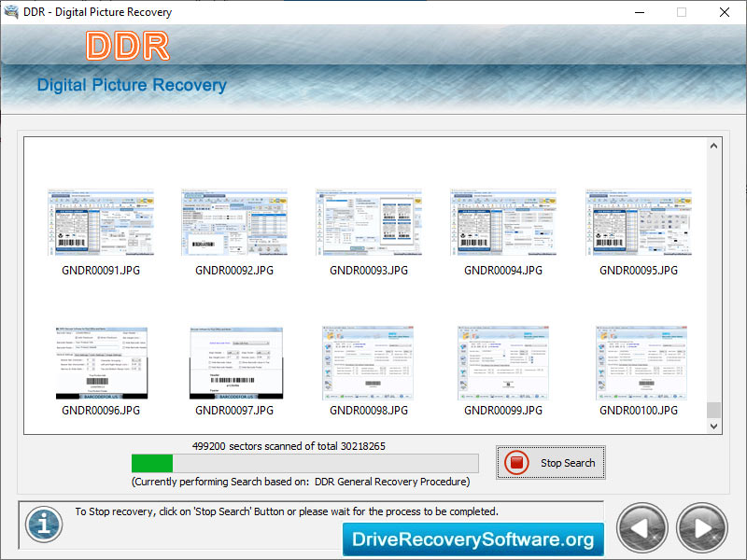Click the 'To Stop recovery' hint text
Screen dimensions: 747x560
(x=287, y=511)
